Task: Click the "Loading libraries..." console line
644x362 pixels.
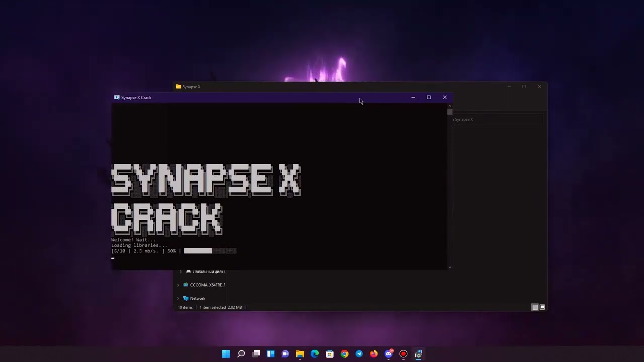Action: point(139,245)
